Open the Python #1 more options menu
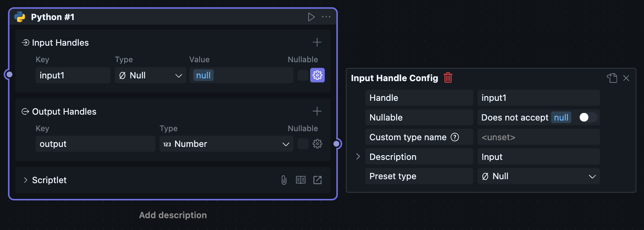644x230 pixels. click(x=326, y=17)
